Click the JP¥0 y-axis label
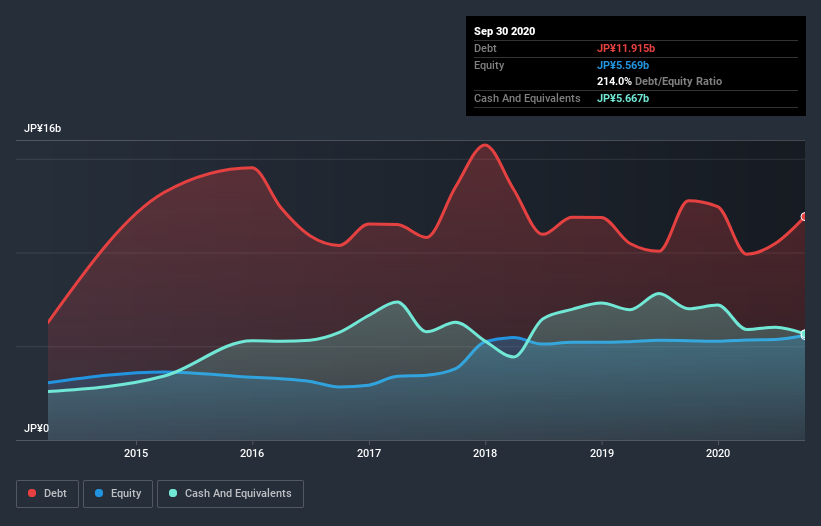The height and width of the screenshot is (526, 821). pos(36,428)
